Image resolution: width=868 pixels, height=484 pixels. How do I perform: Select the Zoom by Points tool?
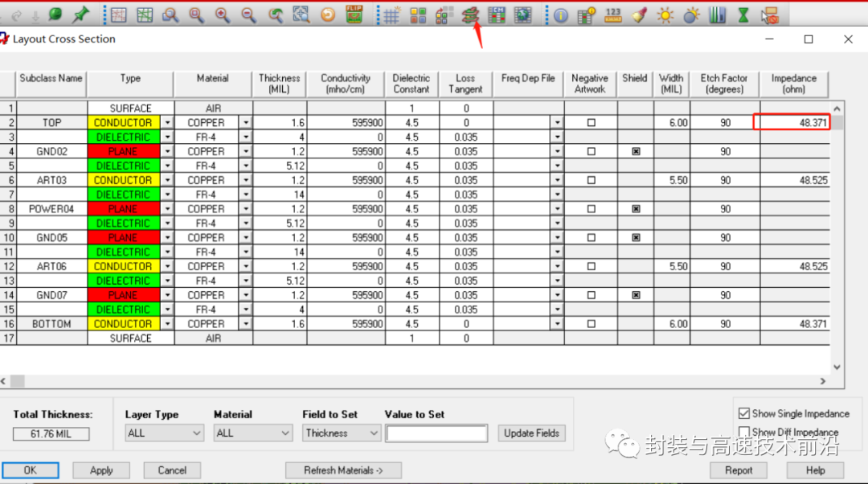point(170,15)
